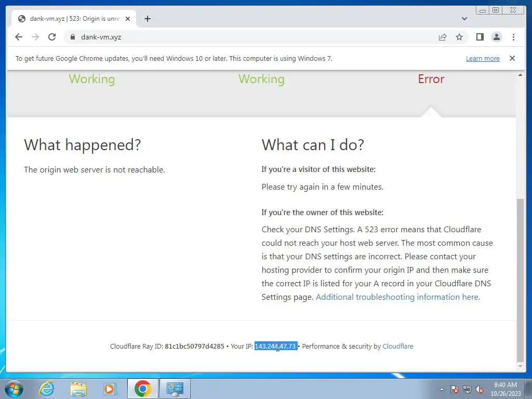Click the Ray ID 81c1bc50797d4285
This screenshot has height=399, width=532.
(x=194, y=346)
